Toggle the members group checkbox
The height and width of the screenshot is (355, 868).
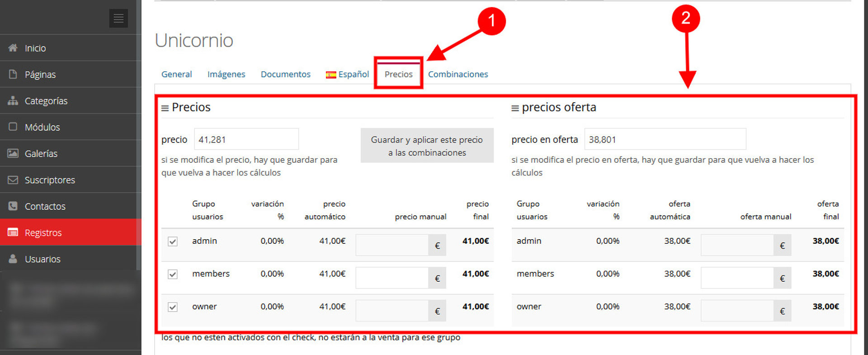pos(173,274)
